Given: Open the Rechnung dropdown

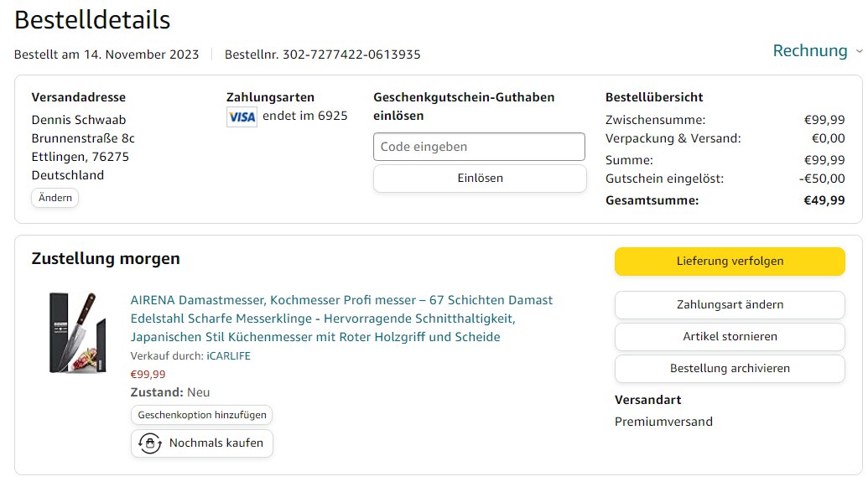Looking at the screenshot, I should 810,51.
